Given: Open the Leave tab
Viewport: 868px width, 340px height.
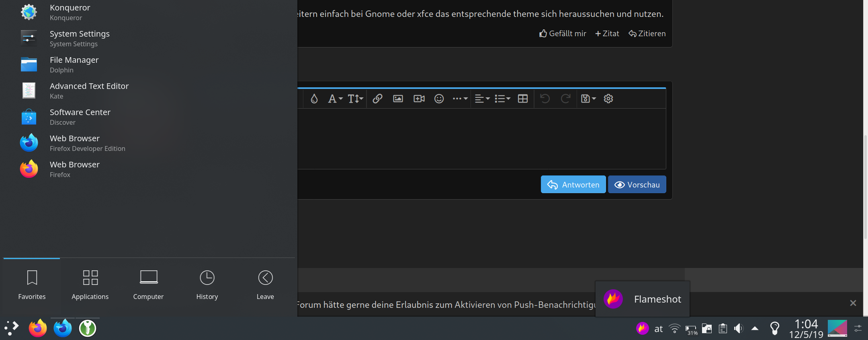Looking at the screenshot, I should tap(265, 285).
